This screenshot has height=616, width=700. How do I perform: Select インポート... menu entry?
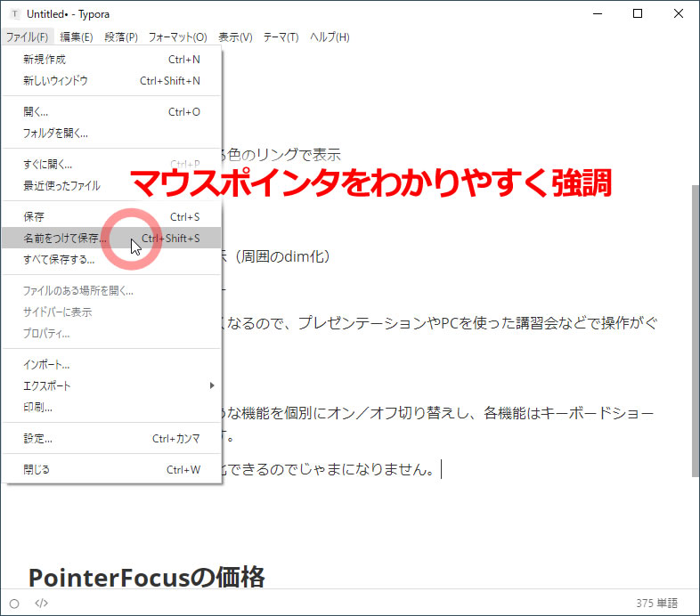tap(111, 365)
